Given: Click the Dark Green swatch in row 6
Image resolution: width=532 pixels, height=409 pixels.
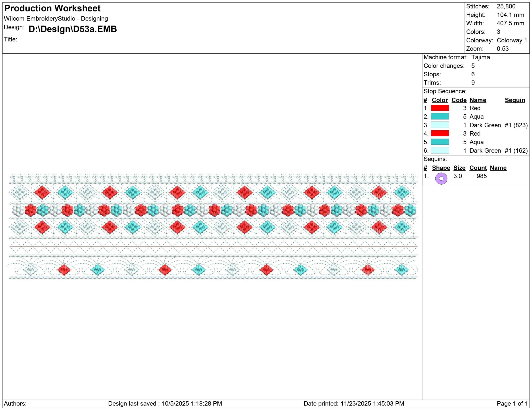Looking at the screenshot, I should tap(440, 150).
